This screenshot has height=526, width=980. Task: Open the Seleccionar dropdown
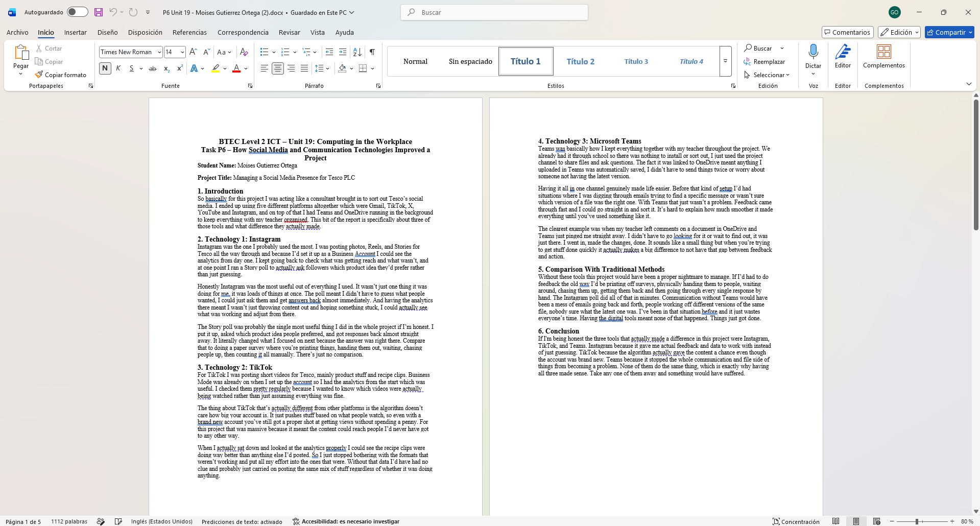click(767, 75)
